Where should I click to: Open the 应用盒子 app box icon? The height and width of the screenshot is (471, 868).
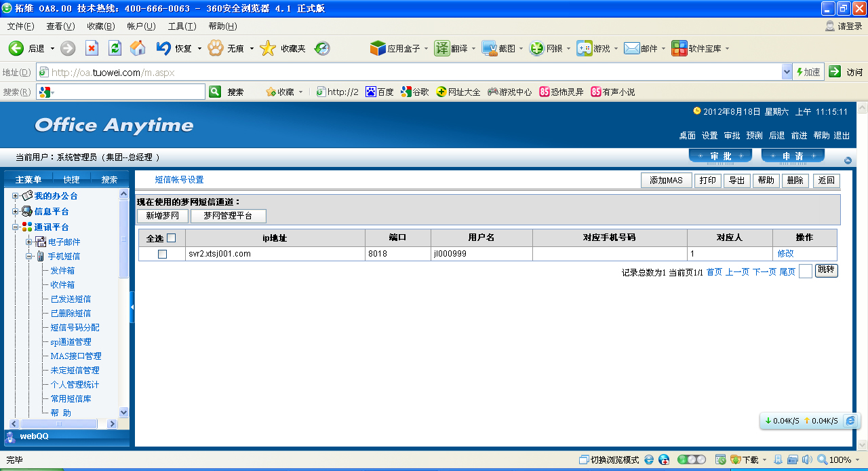click(x=378, y=48)
